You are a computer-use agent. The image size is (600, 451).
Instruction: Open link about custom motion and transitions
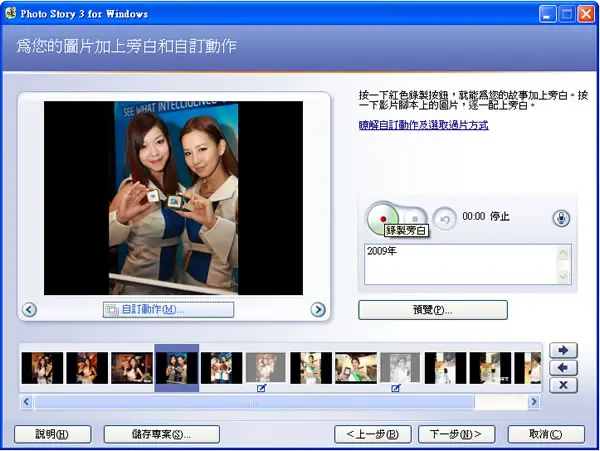point(424,125)
